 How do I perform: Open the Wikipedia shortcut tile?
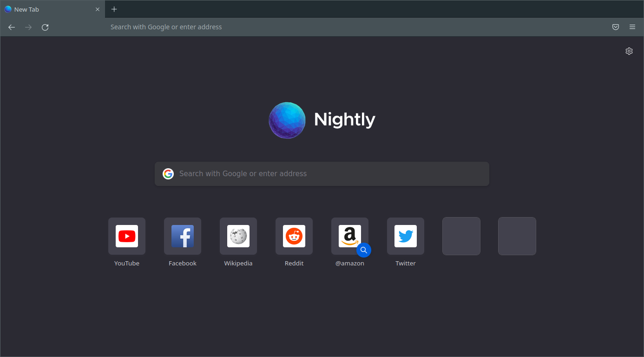click(x=238, y=236)
